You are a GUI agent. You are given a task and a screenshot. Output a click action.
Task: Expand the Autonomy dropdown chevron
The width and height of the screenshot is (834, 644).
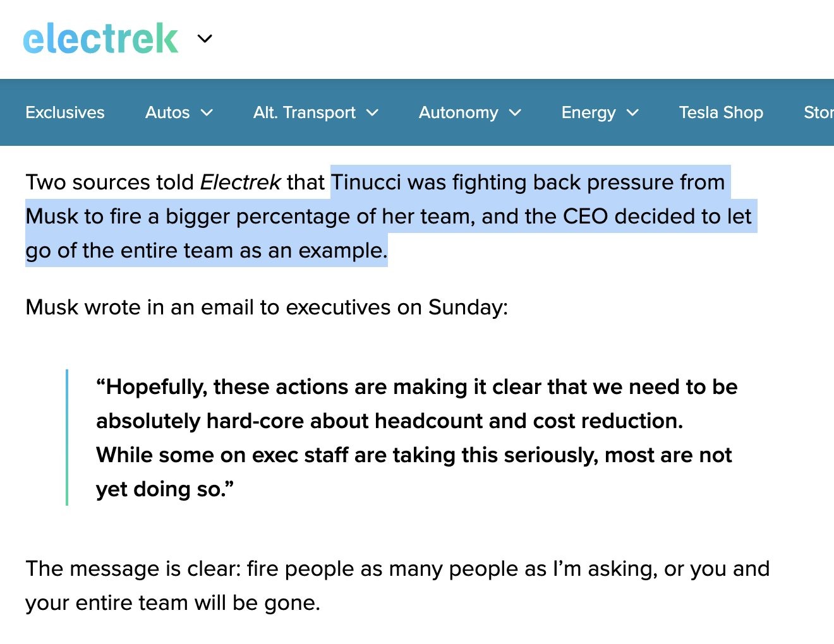516,113
